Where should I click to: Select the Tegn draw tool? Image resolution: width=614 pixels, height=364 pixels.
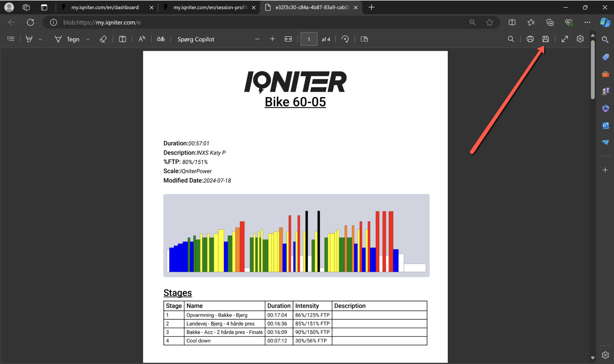67,39
